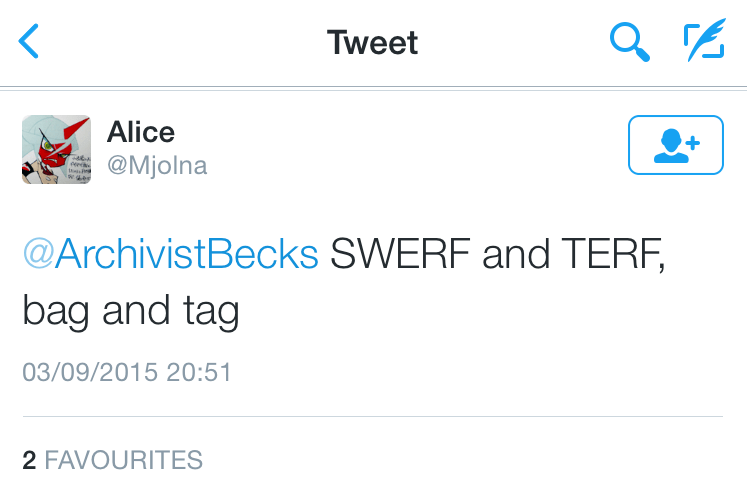This screenshot has width=747, height=504.
Task: Go back using the left arrow
Action: [x=30, y=42]
